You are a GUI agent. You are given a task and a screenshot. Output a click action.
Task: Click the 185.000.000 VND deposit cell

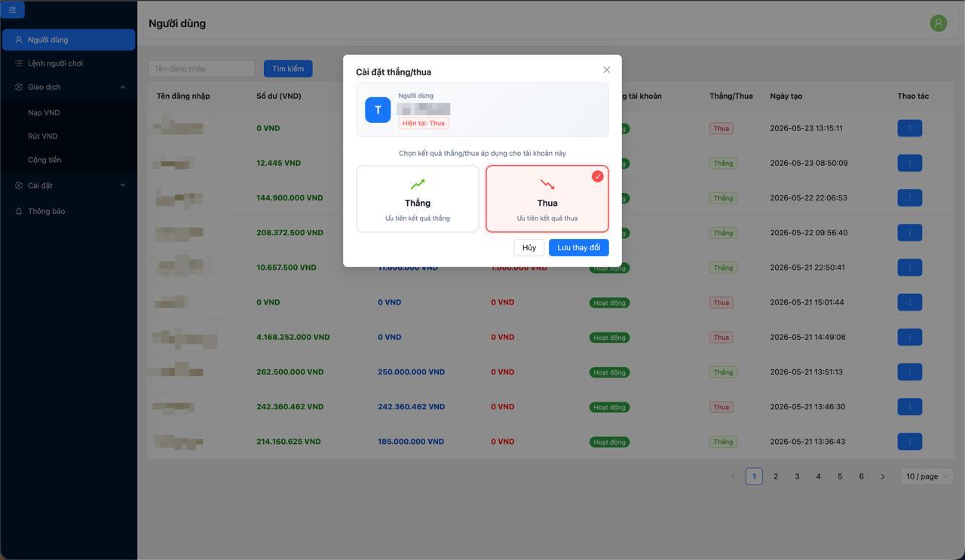tap(411, 442)
